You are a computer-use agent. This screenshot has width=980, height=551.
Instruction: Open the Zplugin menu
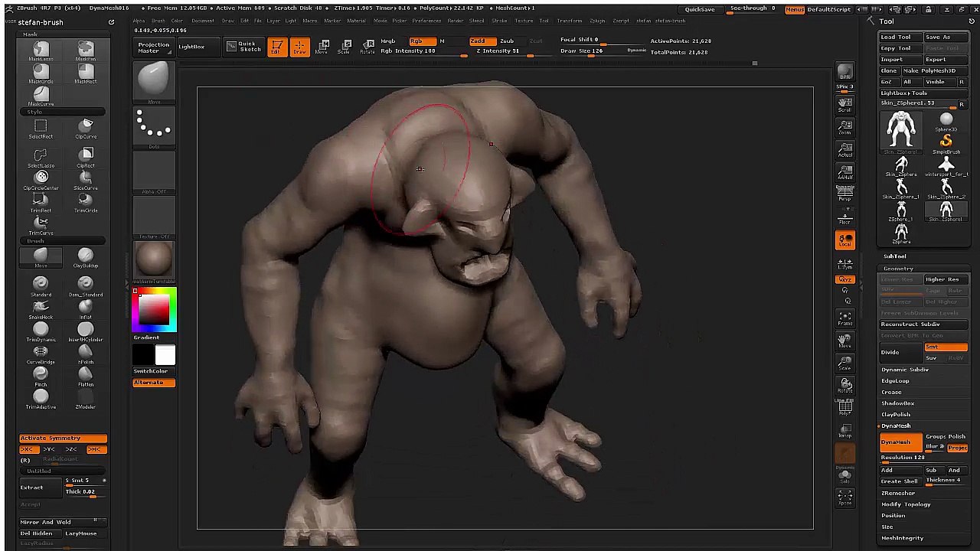(597, 21)
